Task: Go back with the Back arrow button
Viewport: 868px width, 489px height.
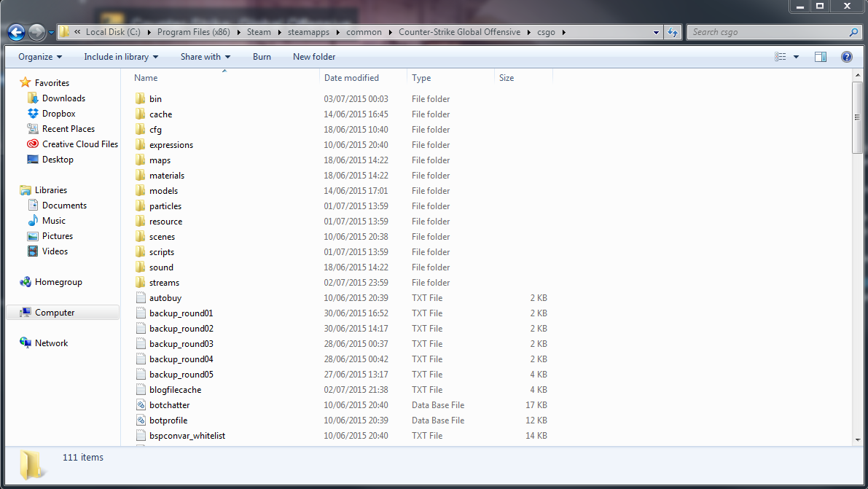Action: click(16, 32)
